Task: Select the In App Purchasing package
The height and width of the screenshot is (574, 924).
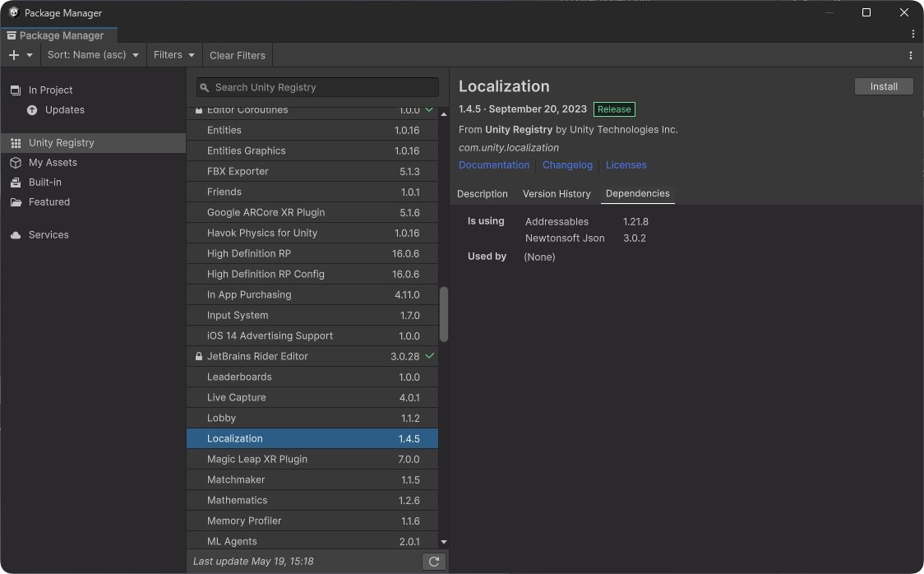Action: point(312,294)
